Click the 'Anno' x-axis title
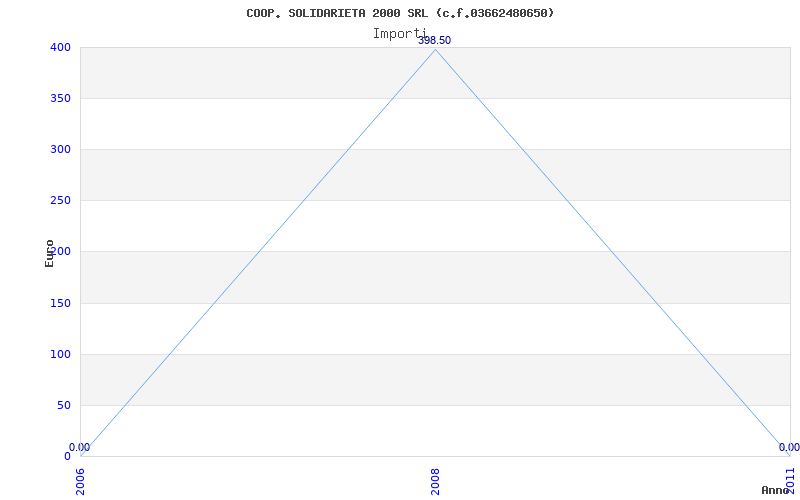This screenshot has height=500, width=800. click(x=775, y=490)
